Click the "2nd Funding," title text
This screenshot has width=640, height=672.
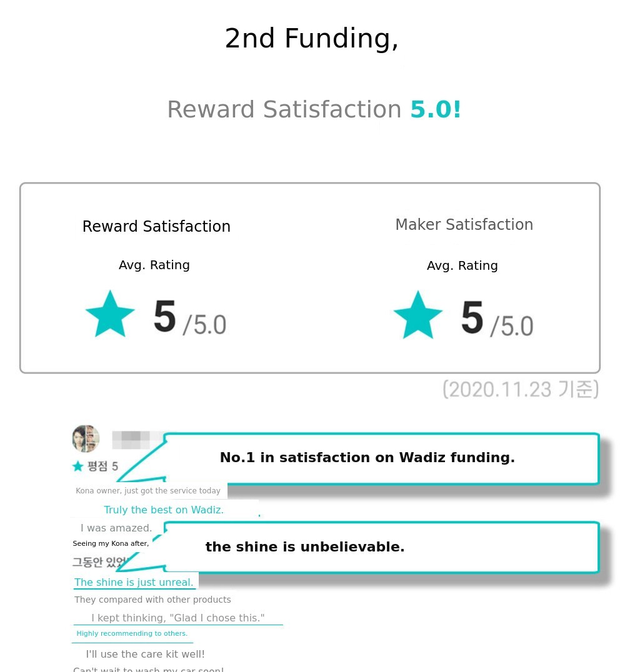[x=311, y=39]
